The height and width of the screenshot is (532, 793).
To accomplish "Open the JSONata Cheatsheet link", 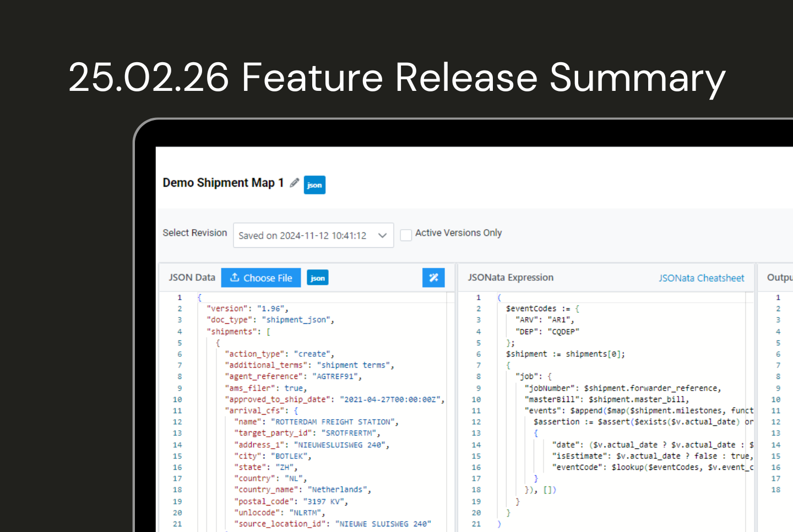I will click(x=702, y=278).
